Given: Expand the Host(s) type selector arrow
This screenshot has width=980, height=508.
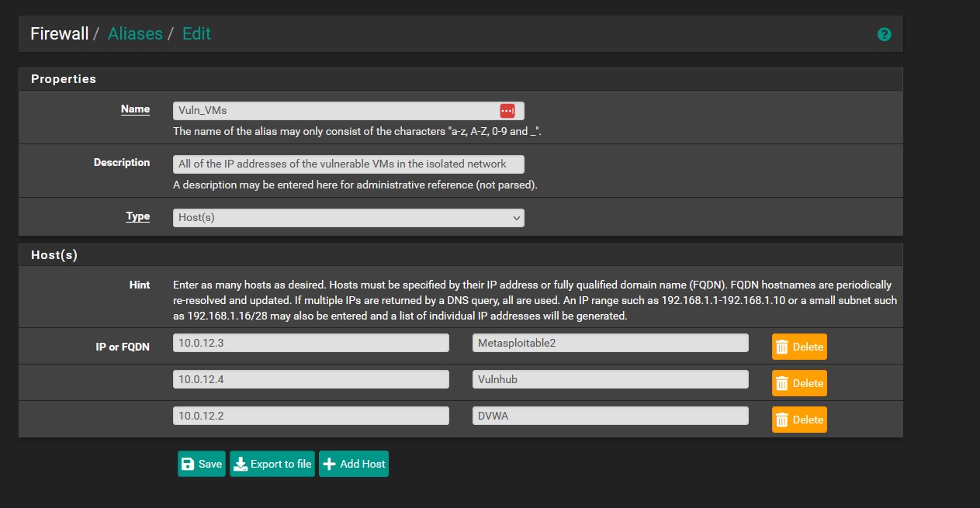Looking at the screenshot, I should click(x=517, y=217).
